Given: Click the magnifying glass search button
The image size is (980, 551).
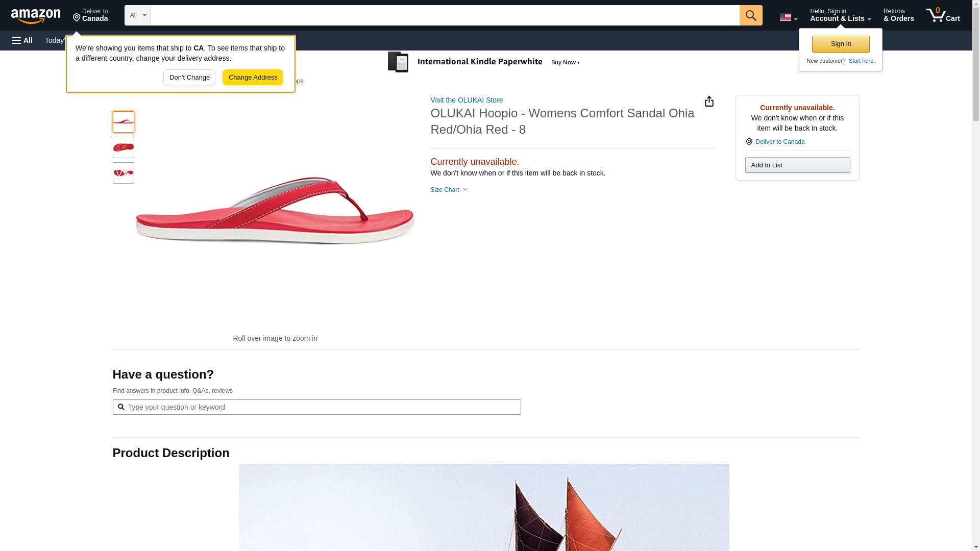Looking at the screenshot, I should click(x=750, y=15).
